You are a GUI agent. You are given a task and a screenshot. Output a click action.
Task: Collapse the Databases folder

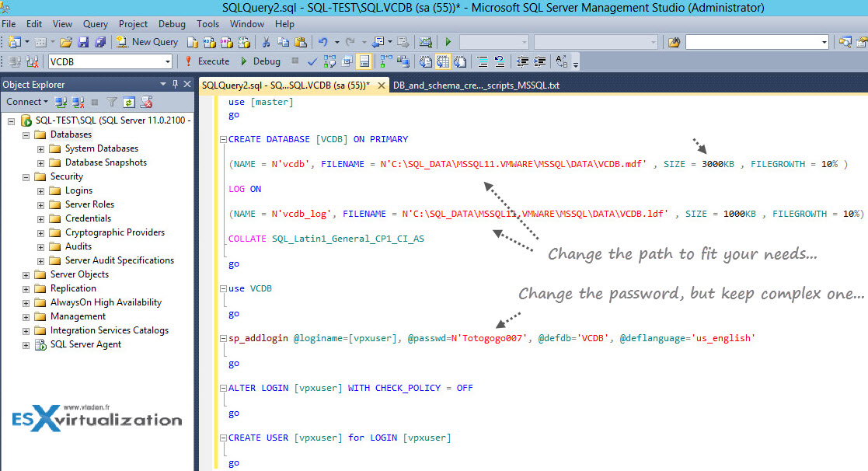tap(26, 135)
